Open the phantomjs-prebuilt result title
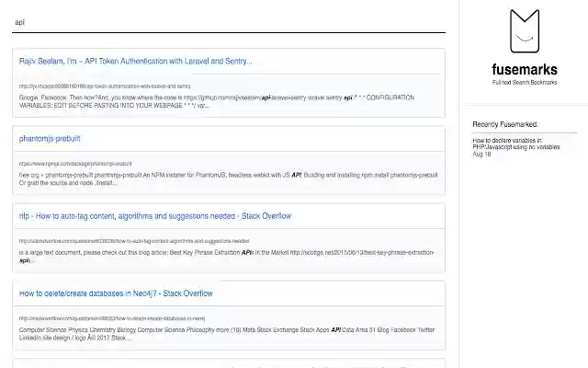The image size is (588, 368). click(50, 139)
